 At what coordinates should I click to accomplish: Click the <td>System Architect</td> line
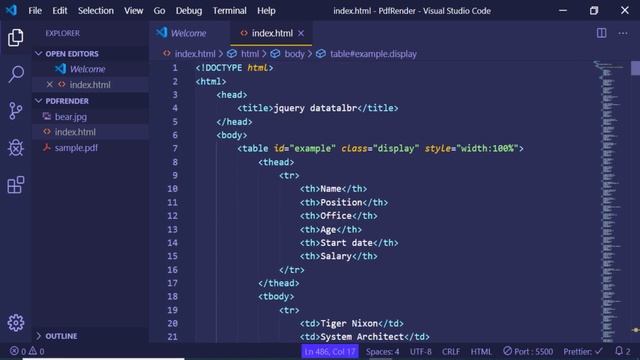click(364, 337)
